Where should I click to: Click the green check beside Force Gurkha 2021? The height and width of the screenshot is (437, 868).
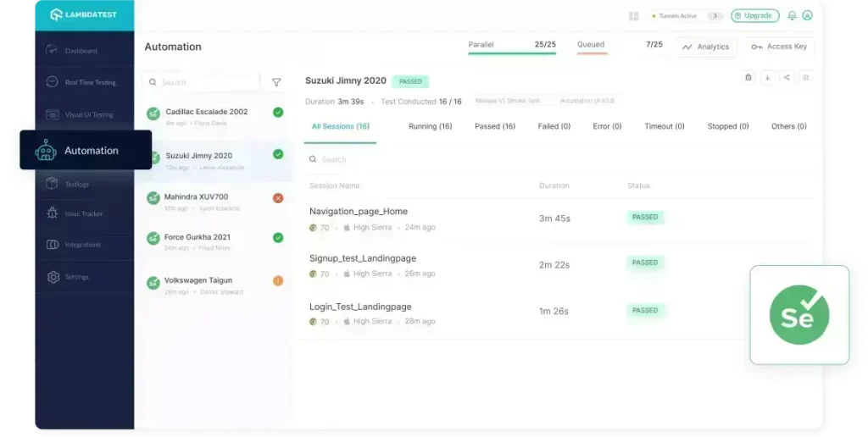click(x=278, y=238)
